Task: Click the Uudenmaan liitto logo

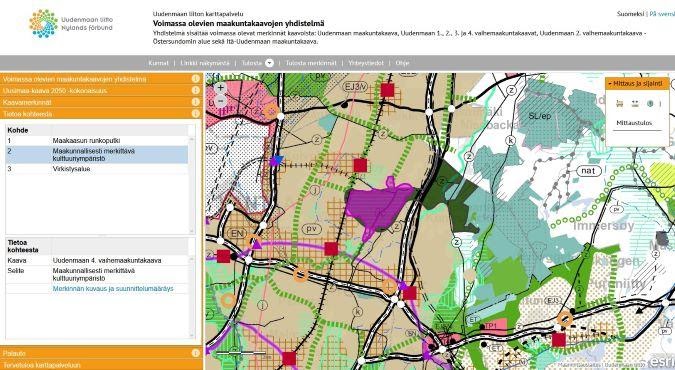Action: click(x=71, y=24)
